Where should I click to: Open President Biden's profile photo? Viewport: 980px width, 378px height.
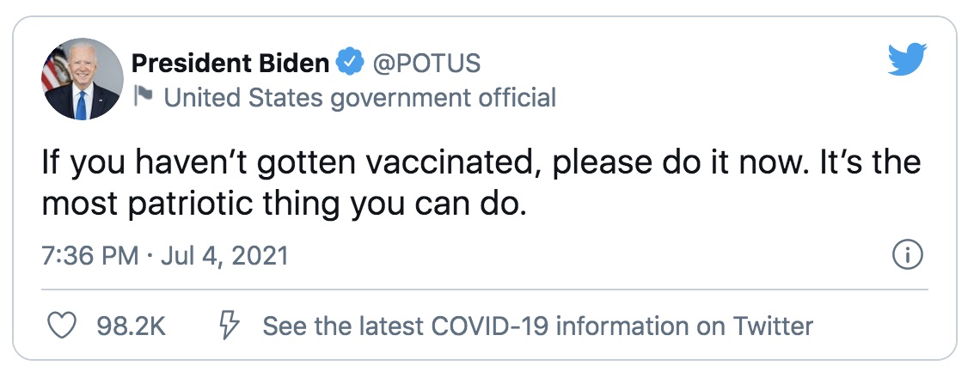(x=83, y=79)
